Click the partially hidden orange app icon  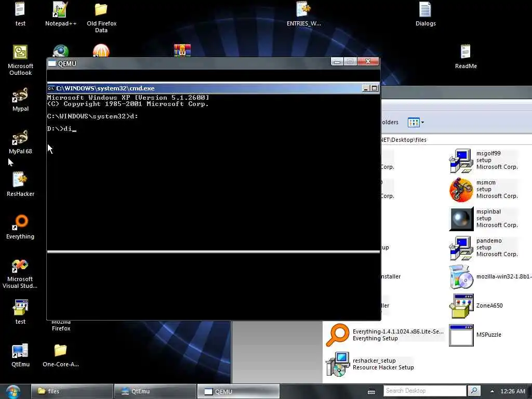coord(101,50)
